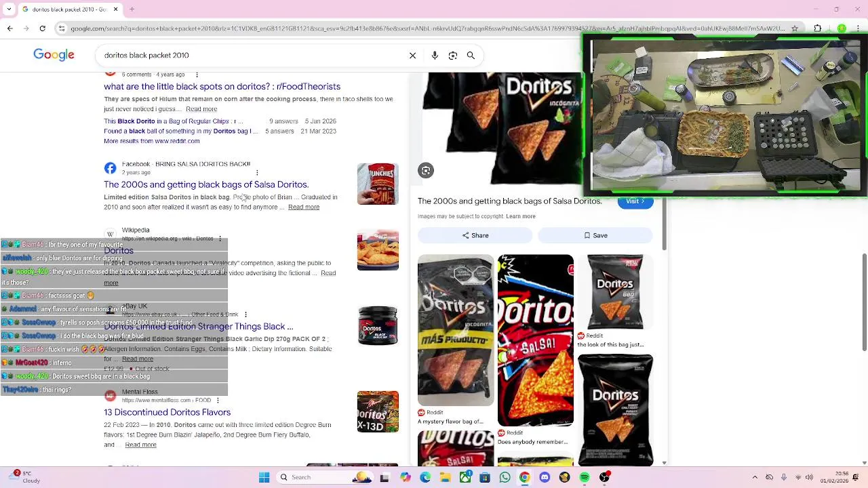Click the Lens search icon on image preview
Image resolution: width=868 pixels, height=488 pixels.
pos(426,170)
